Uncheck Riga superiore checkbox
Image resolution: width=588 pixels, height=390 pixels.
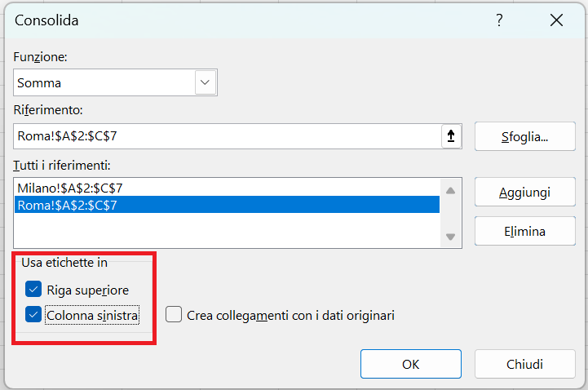33,290
